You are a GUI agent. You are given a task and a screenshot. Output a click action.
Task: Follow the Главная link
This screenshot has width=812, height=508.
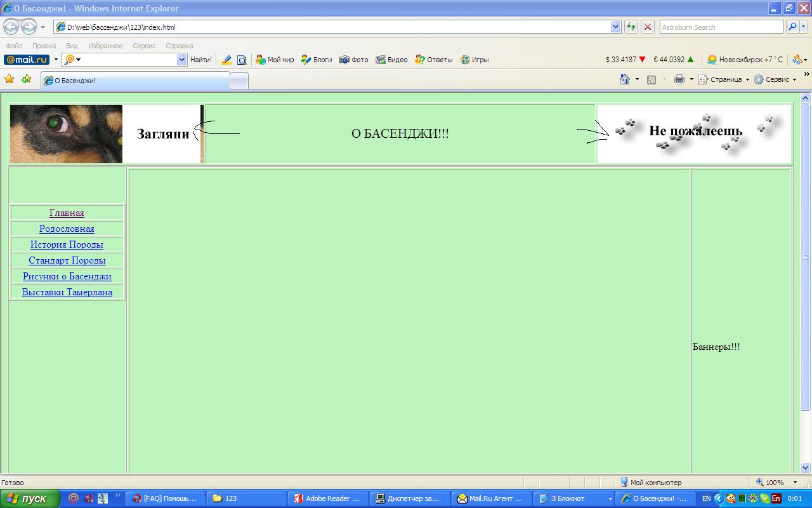coord(67,213)
